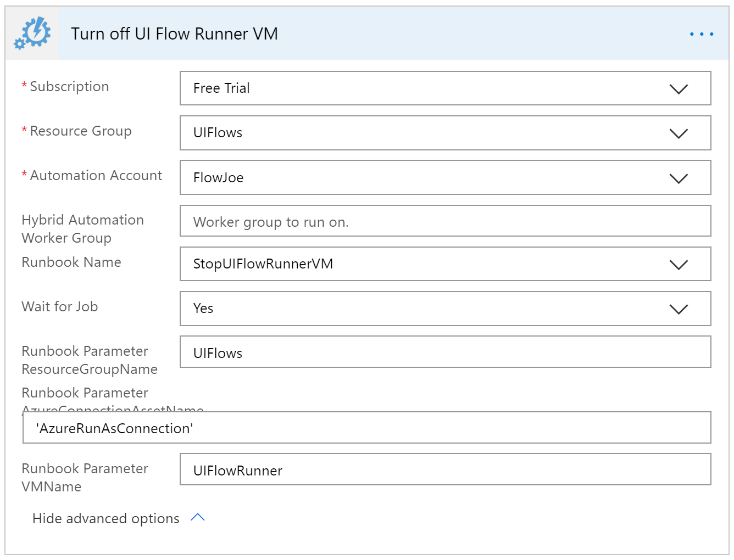Click the Wait for Job label
Viewport: 734px width, 560px height.
(60, 307)
